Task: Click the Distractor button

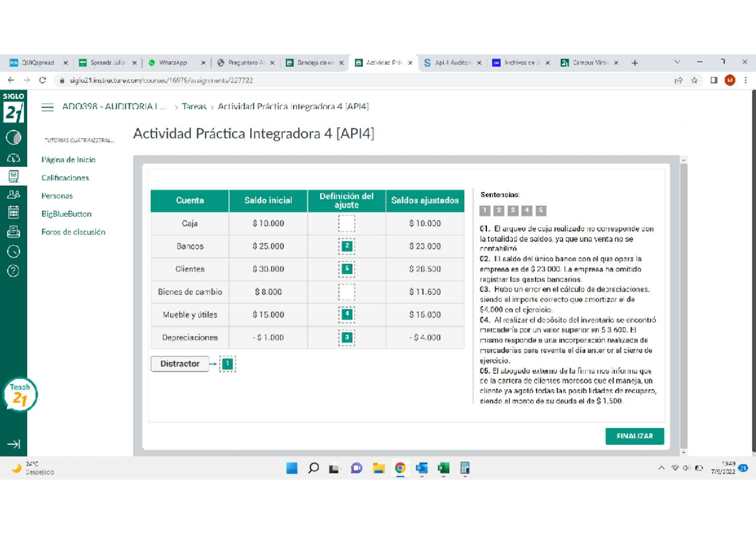Action: point(180,364)
